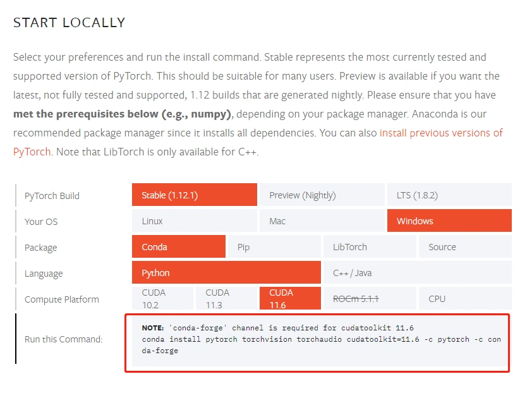Screen dimensions: 532x398
Task: Select LibTorch package option
Action: [370, 246]
